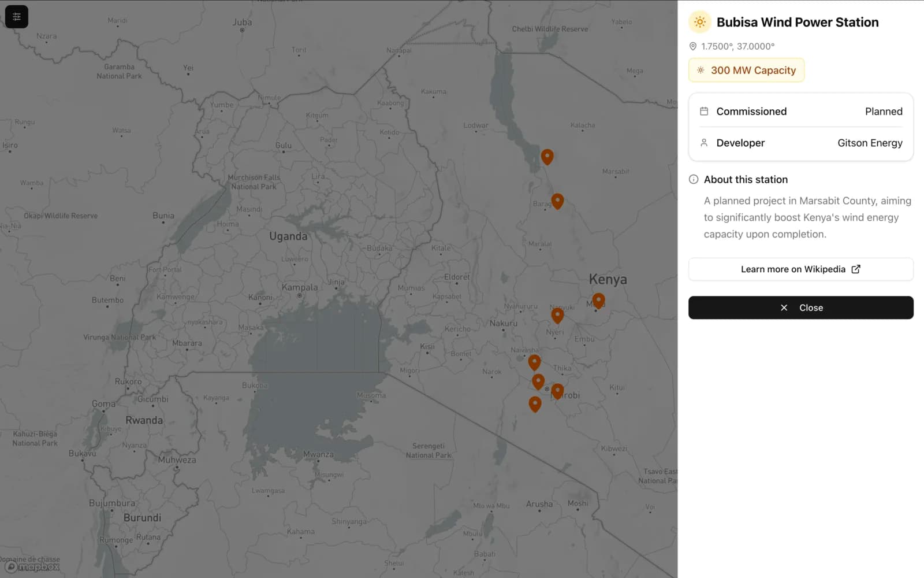Click the Commissioned label

coord(751,111)
